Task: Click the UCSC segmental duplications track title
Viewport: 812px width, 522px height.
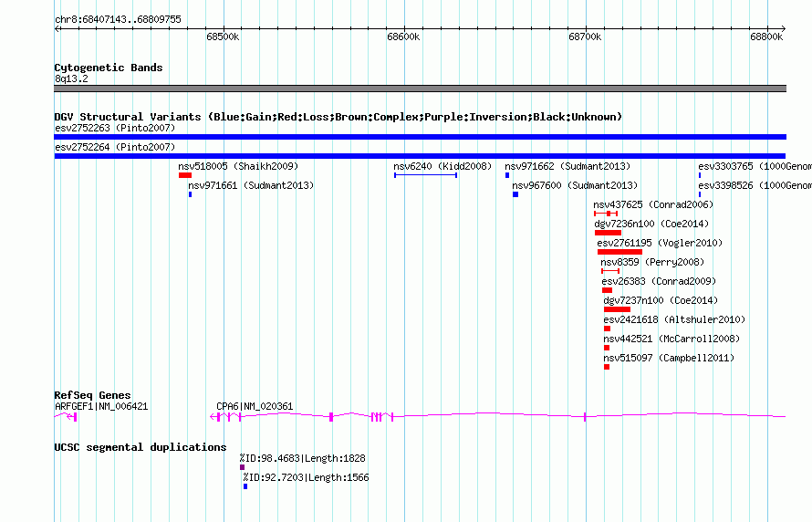Action: click(x=141, y=447)
